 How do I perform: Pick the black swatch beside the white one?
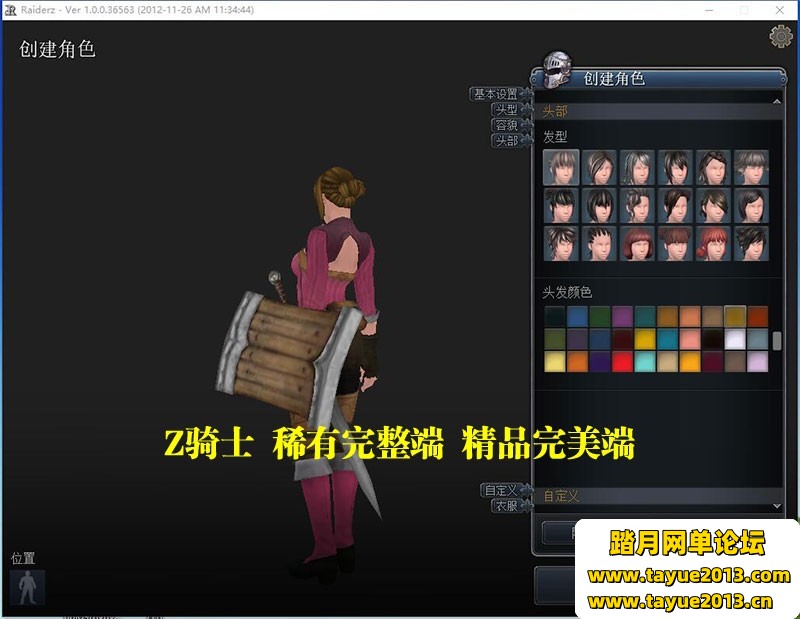(712, 339)
